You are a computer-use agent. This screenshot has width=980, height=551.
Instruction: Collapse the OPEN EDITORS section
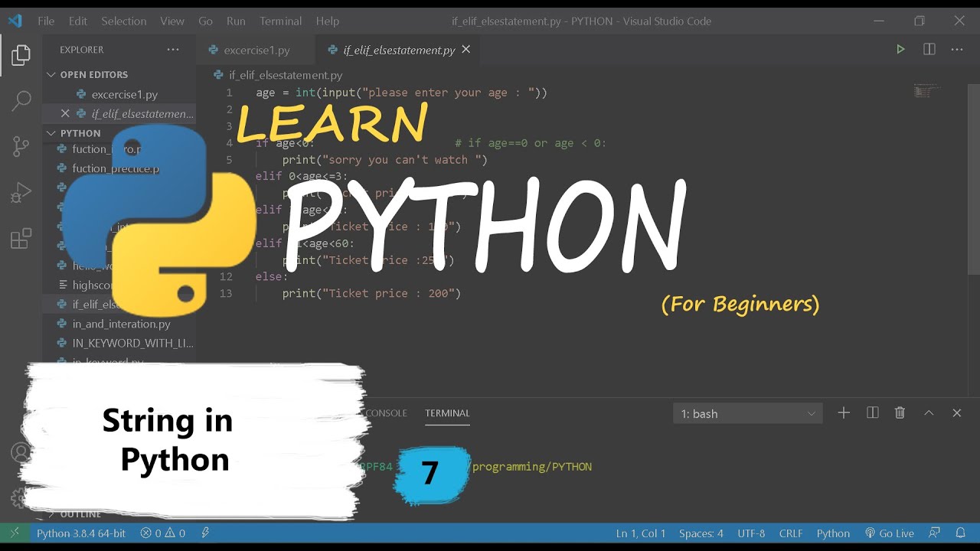(93, 74)
